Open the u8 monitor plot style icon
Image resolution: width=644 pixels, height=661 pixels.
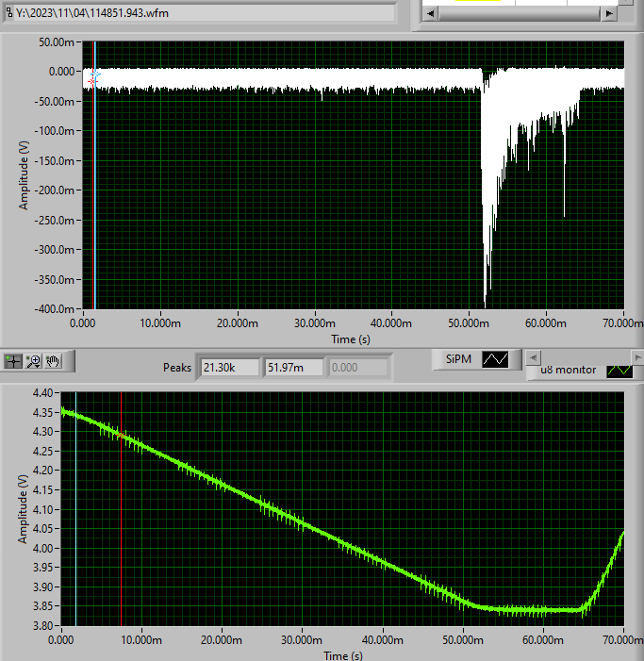pos(619,371)
